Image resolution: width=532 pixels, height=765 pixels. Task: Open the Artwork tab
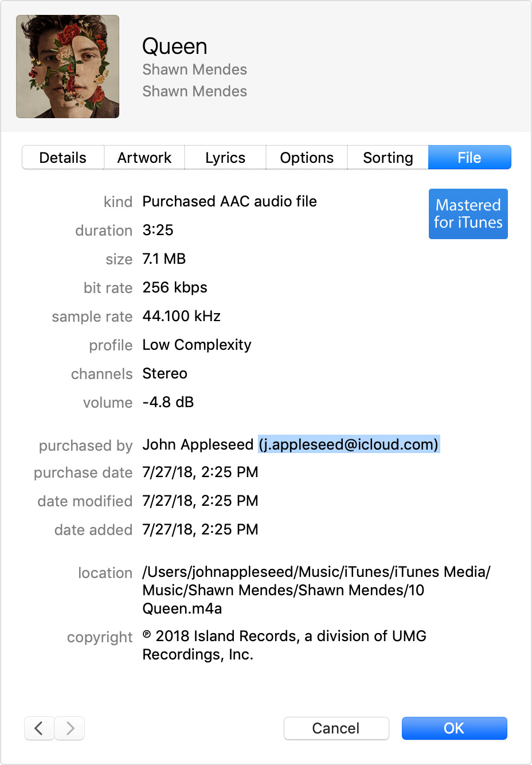click(x=144, y=158)
